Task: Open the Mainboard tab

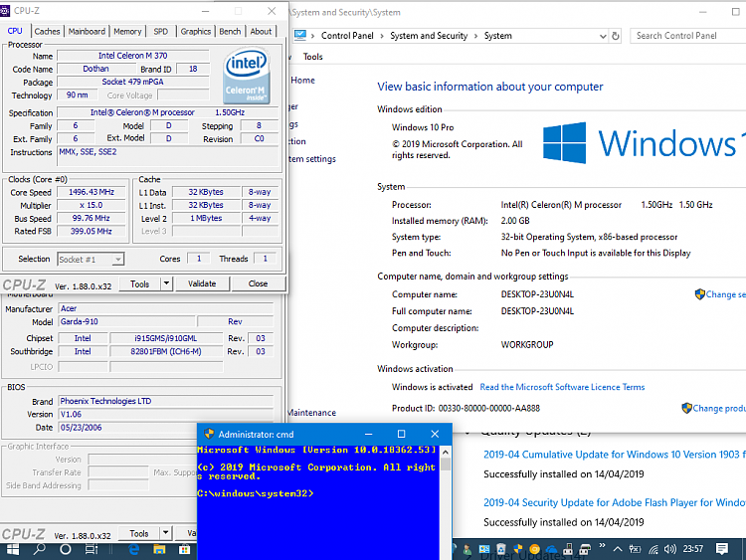Action: [x=87, y=32]
